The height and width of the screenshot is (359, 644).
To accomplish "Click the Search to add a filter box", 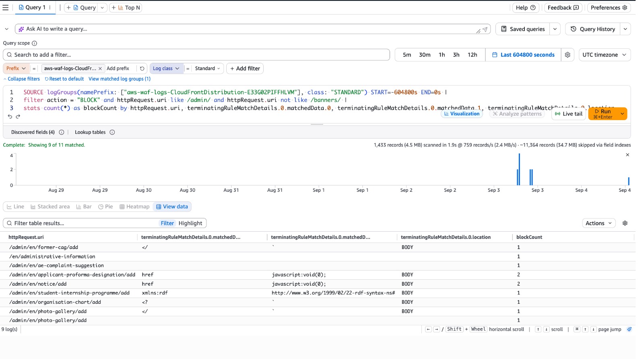I will click(x=196, y=55).
